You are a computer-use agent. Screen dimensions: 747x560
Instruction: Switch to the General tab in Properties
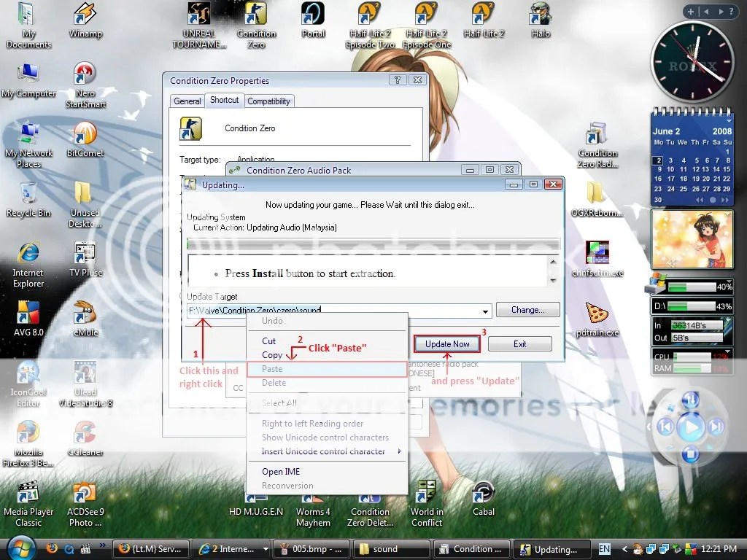pyautogui.click(x=187, y=101)
